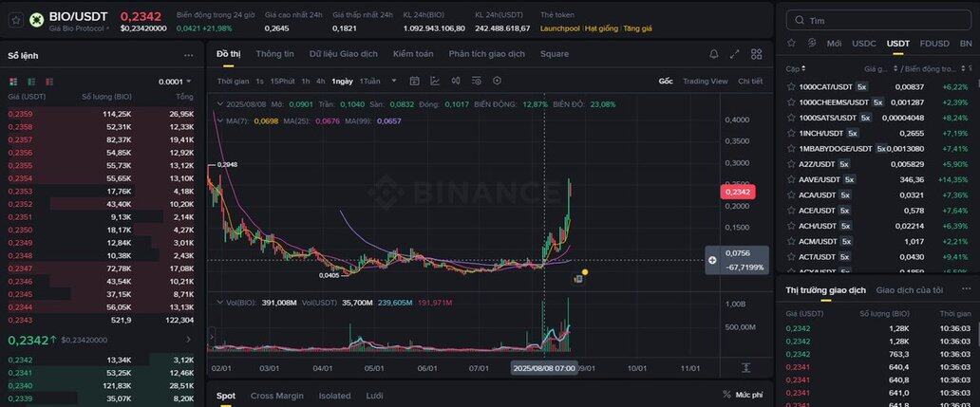The width and height of the screenshot is (980, 407).
Task: Show buy orders only order book view
Action: click(31, 82)
